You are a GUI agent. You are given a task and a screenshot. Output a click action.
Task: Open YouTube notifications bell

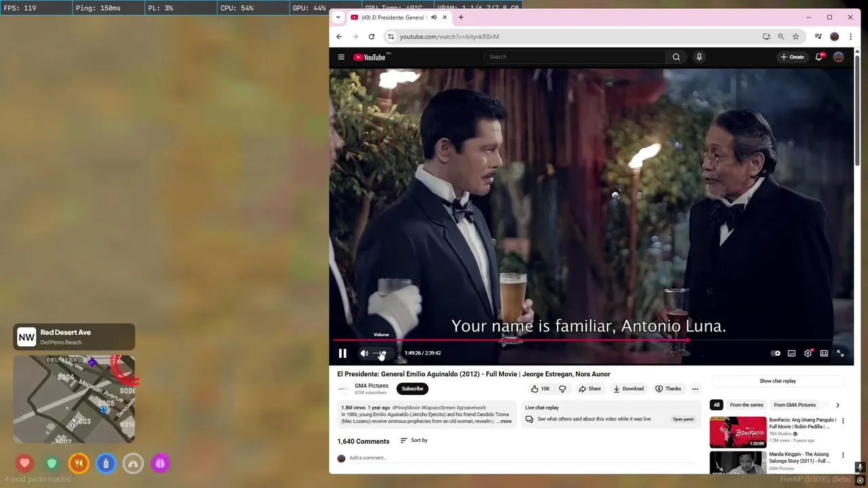click(x=819, y=57)
